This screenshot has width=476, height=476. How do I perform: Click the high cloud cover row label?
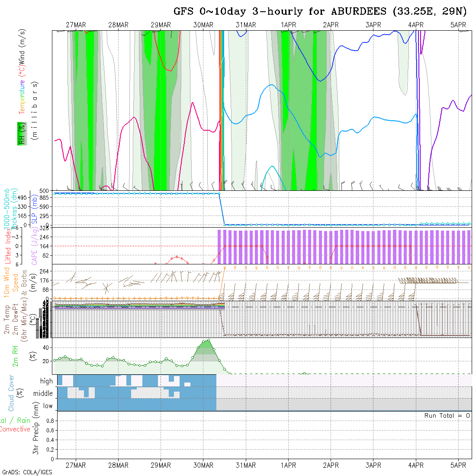pyautogui.click(x=46, y=381)
